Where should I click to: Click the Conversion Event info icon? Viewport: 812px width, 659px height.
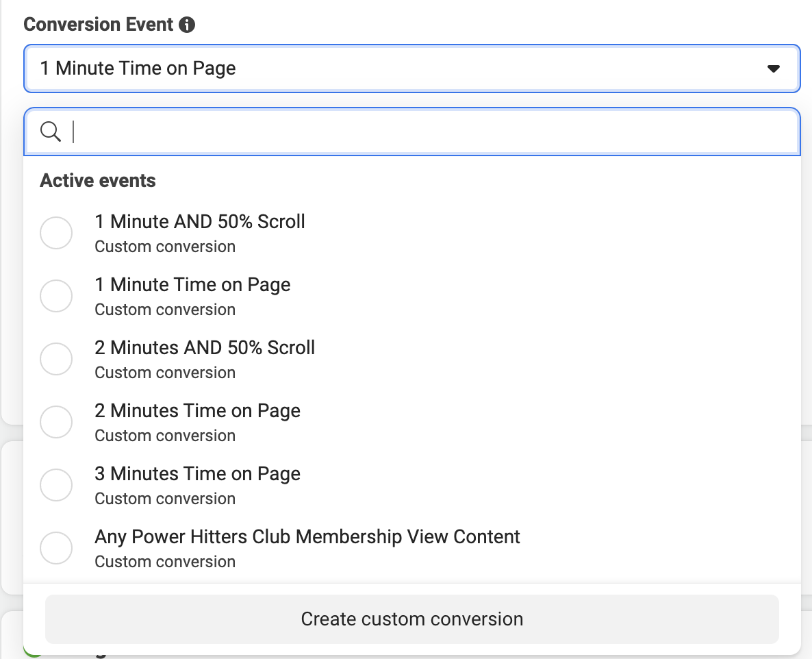coord(187,25)
